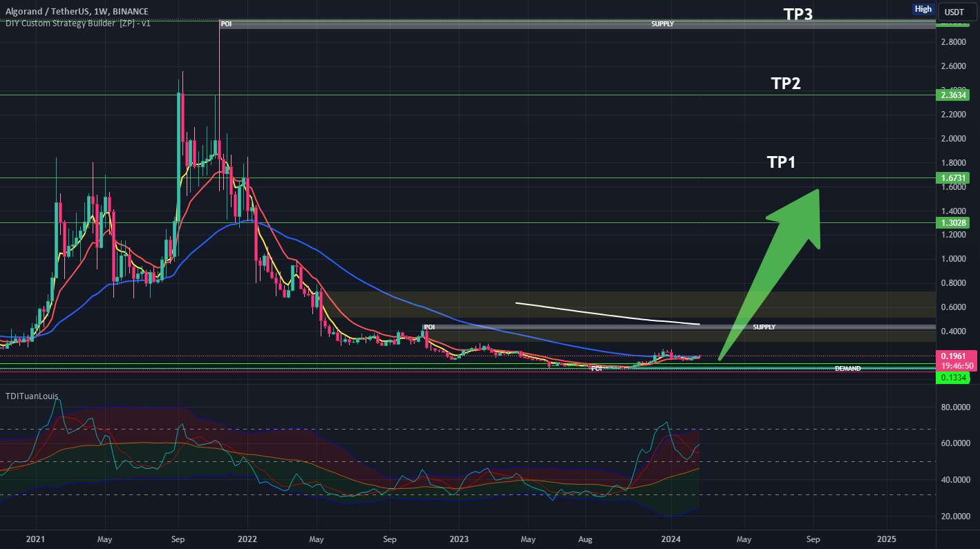The image size is (980, 549).
Task: Click the 2.6000 price axis label
Action: [x=953, y=66]
